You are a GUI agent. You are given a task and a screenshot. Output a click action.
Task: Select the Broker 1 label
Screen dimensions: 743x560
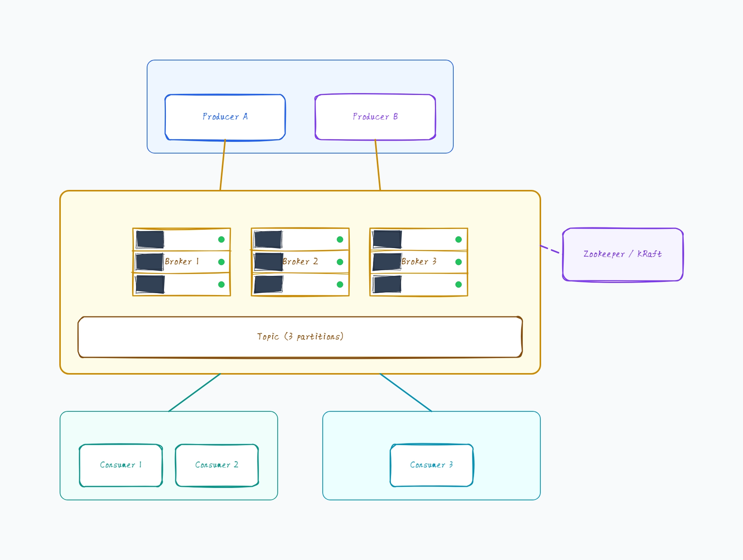click(182, 262)
